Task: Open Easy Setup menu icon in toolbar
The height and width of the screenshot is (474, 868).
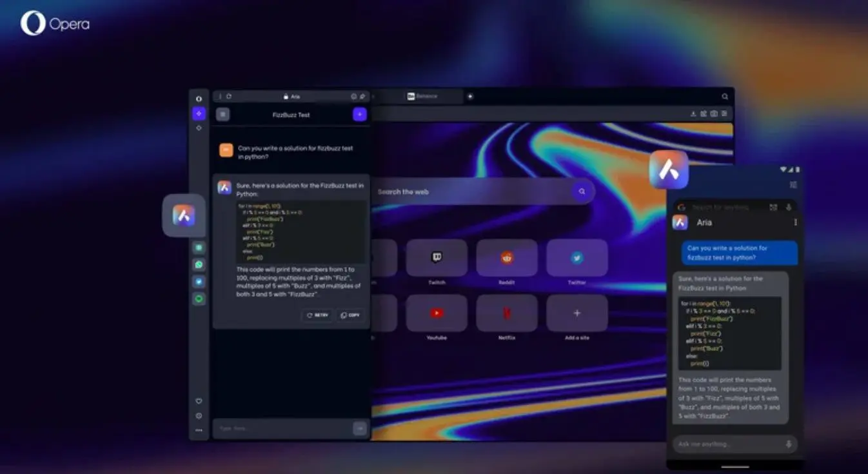Action: pyautogui.click(x=724, y=114)
